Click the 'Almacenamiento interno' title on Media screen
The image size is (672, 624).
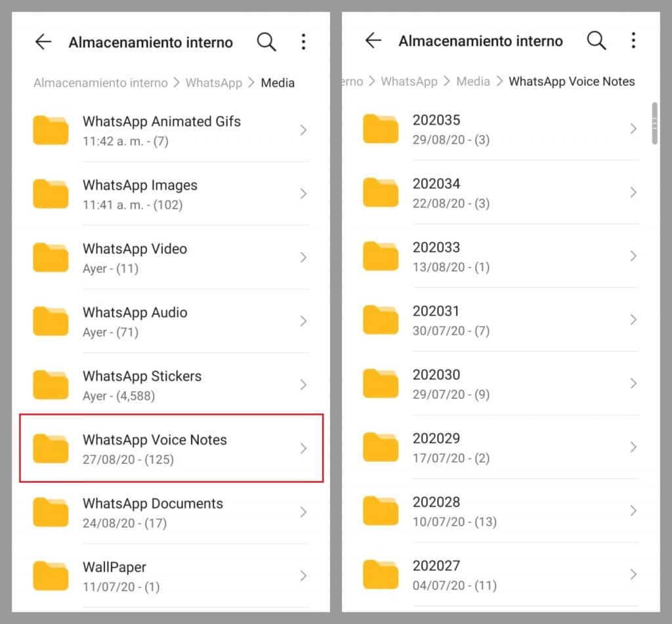coord(150,43)
